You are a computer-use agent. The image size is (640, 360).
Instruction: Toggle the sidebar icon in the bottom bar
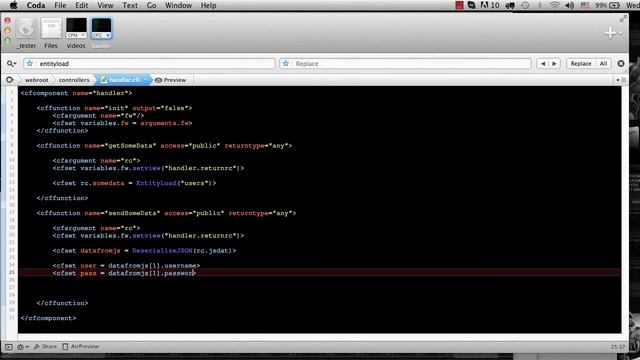[x=9, y=347]
